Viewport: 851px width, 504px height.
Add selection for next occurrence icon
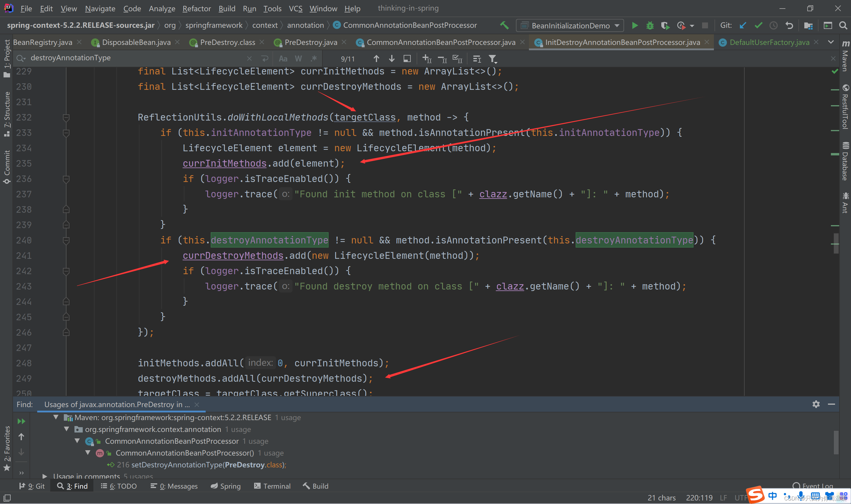pyautogui.click(x=427, y=59)
